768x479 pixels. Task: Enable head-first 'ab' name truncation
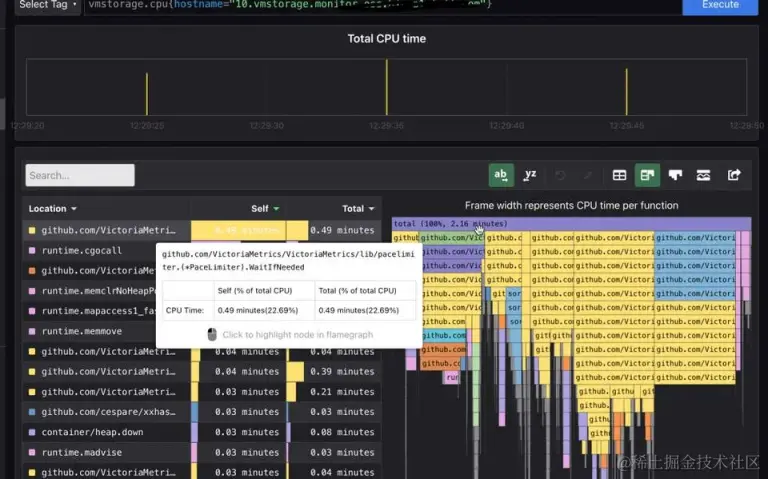pos(501,175)
